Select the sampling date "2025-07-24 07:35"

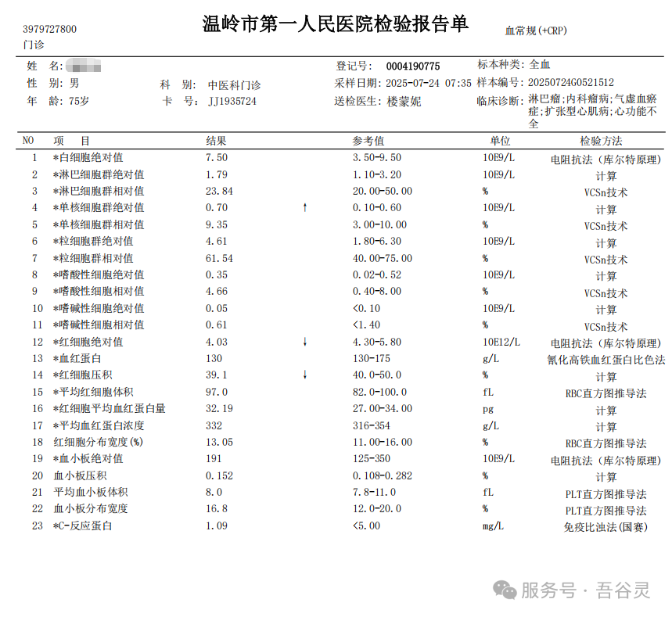(429, 83)
